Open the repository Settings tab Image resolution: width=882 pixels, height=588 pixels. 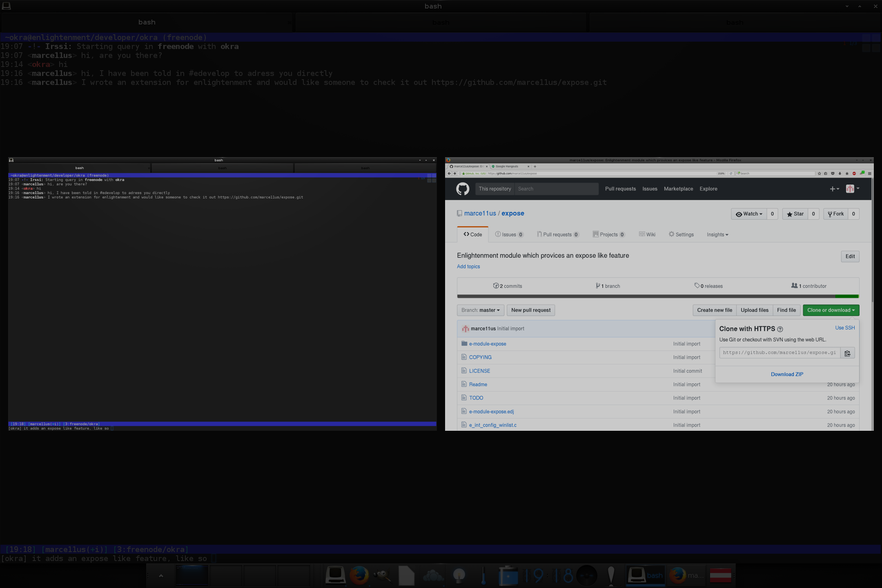(681, 235)
